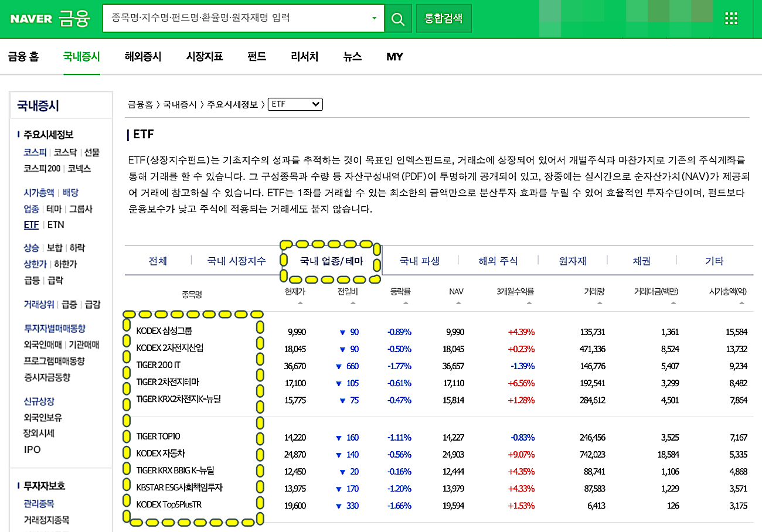
Task: Sort by 등락률 column arrow
Action: pyautogui.click(x=406, y=303)
